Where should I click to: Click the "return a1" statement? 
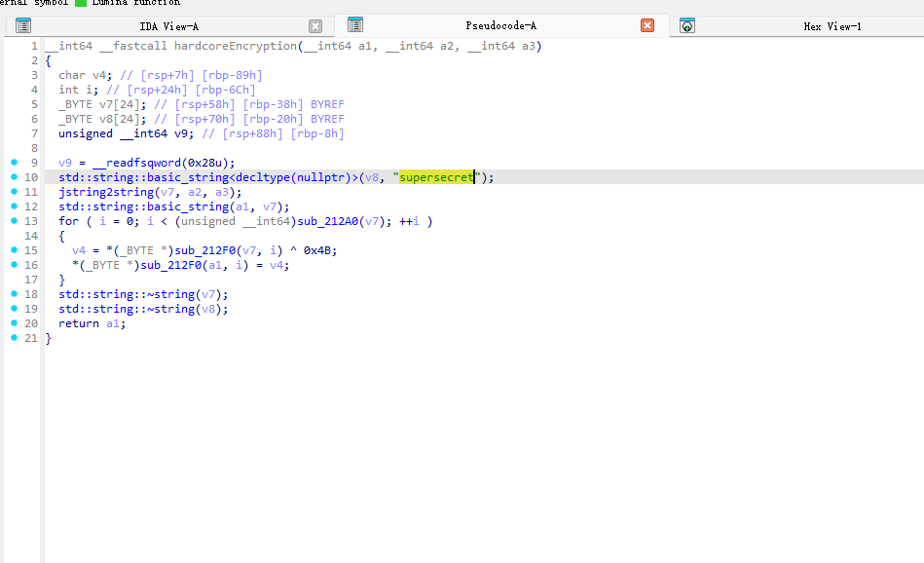[x=91, y=323]
